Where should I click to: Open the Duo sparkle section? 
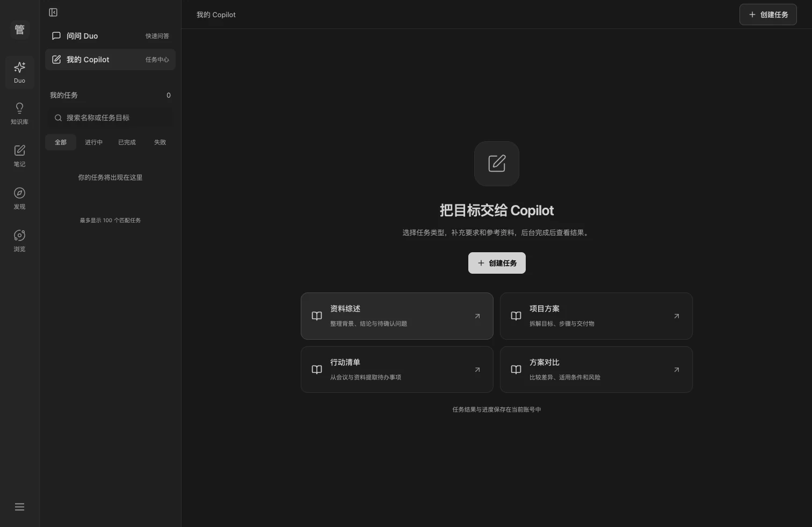[19, 72]
